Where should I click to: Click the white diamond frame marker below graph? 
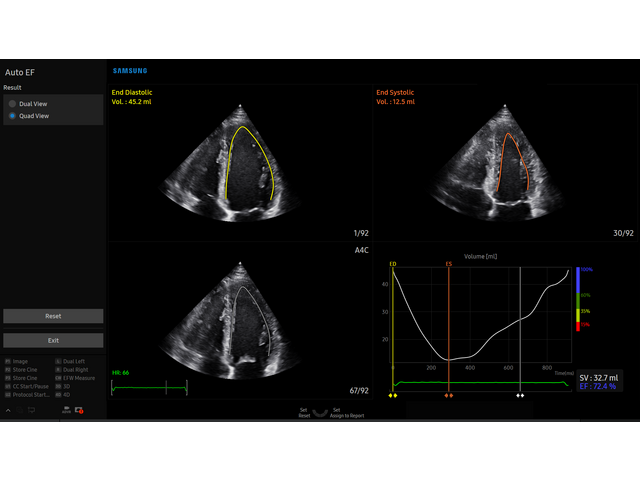coord(520,395)
